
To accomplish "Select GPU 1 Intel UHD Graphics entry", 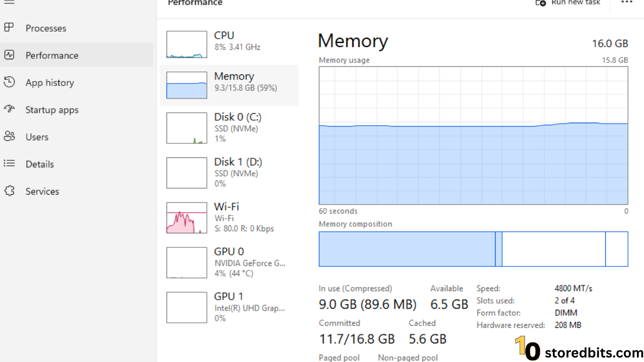I will pos(229,306).
